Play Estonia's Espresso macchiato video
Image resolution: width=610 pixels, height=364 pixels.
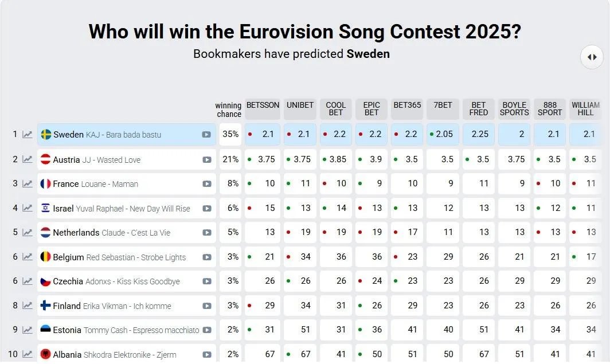206,330
